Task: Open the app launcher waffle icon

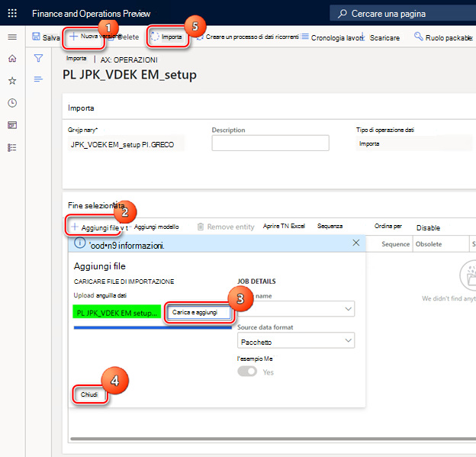Action: tap(12, 13)
